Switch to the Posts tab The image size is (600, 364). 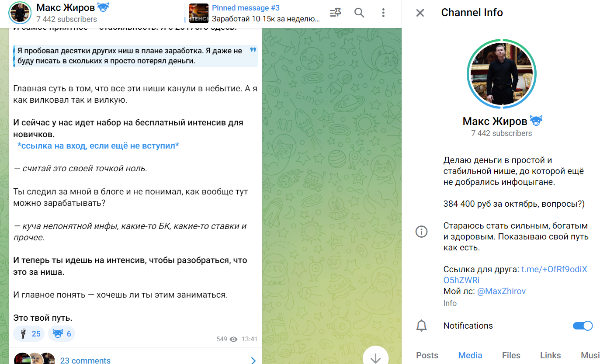[427, 355]
